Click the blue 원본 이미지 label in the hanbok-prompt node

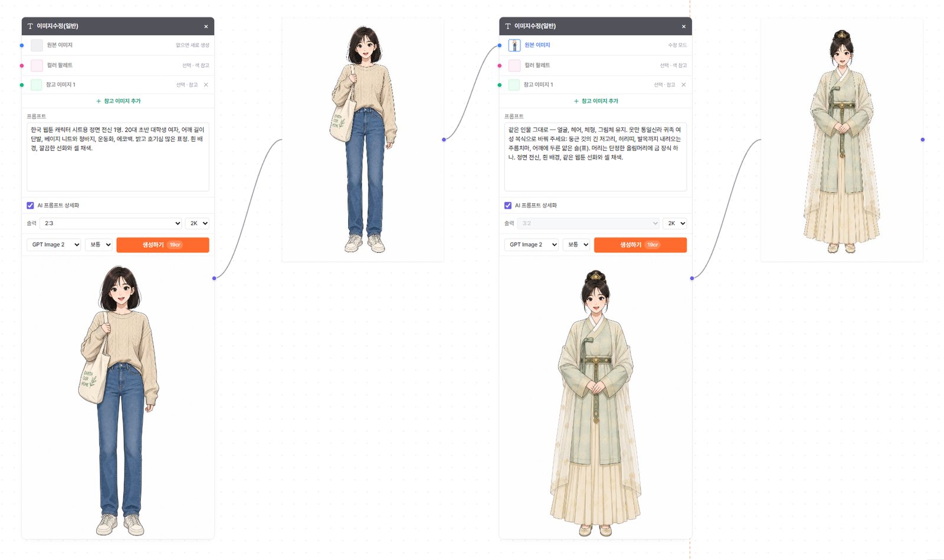[537, 45]
